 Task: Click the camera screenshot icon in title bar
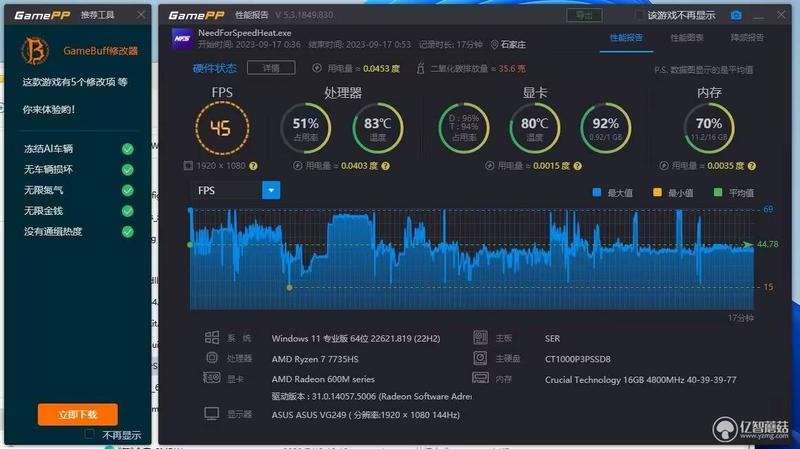(x=736, y=15)
